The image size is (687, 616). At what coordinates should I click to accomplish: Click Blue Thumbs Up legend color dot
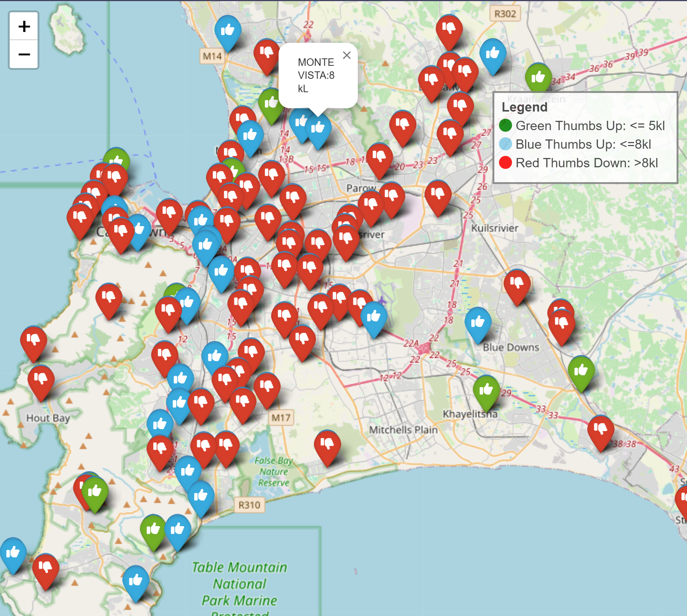(505, 144)
